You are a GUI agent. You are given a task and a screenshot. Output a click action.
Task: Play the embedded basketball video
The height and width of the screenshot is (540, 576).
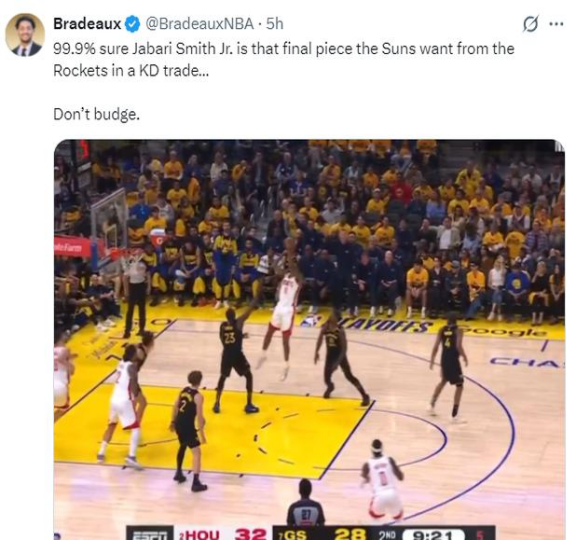click(x=309, y=339)
